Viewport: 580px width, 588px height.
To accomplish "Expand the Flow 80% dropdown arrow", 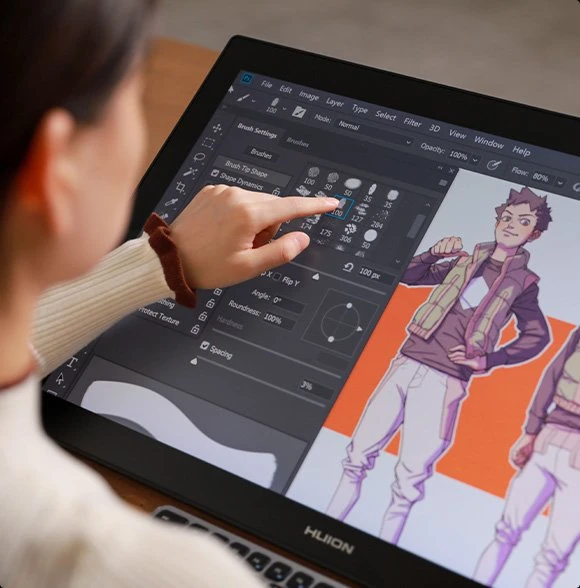I will point(561,183).
